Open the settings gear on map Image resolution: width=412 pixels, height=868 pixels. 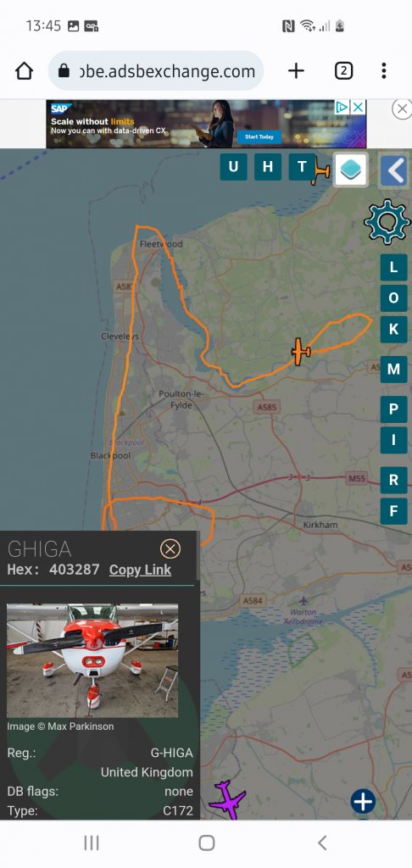tap(387, 221)
